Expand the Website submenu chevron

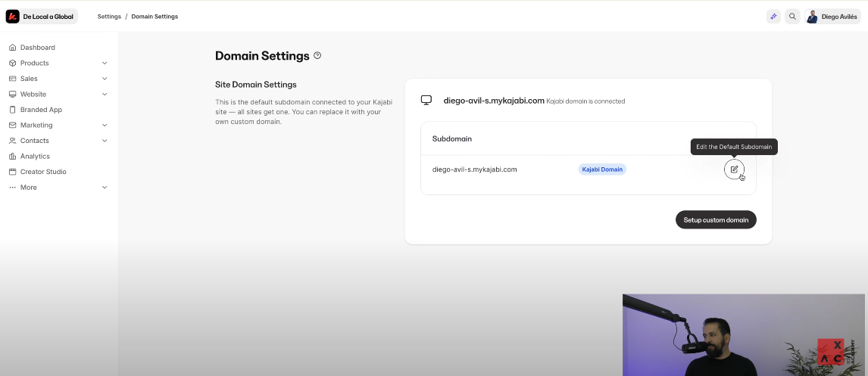pos(105,94)
